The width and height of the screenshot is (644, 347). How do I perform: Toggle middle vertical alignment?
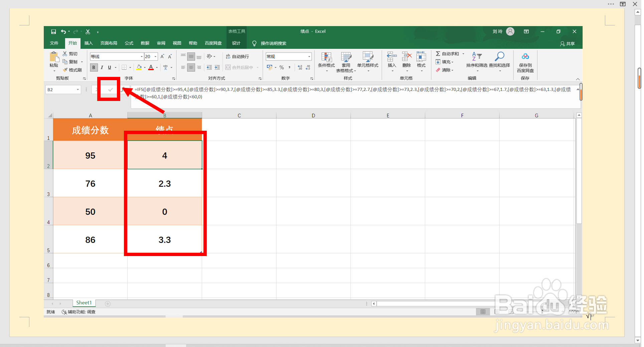point(191,56)
